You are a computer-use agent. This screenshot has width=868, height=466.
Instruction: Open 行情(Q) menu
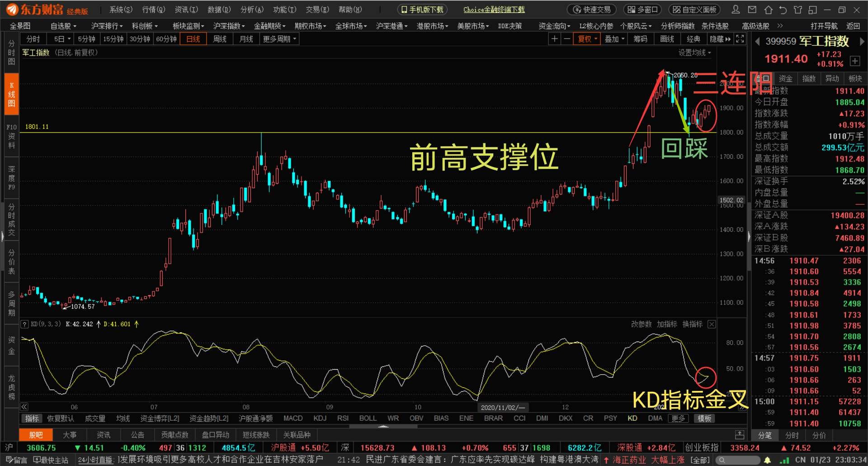coord(154,10)
